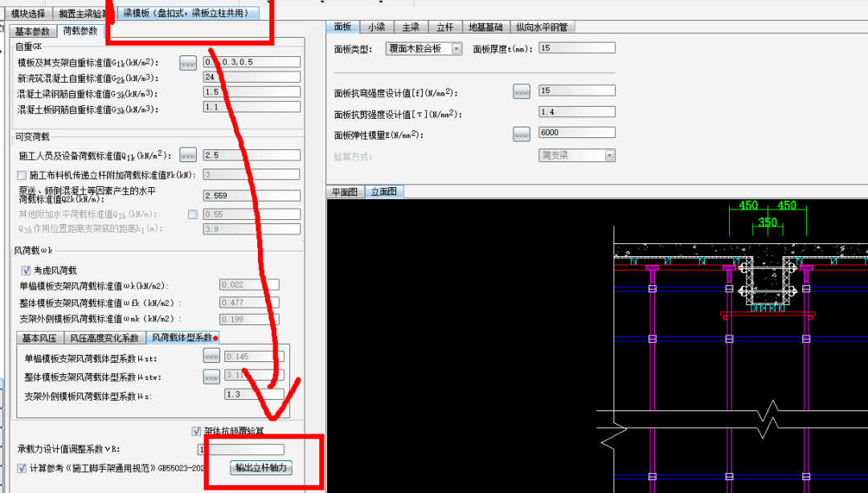868x493 pixels.
Task: Switch to the 纵向水平钢管 tab
Action: pos(542,26)
